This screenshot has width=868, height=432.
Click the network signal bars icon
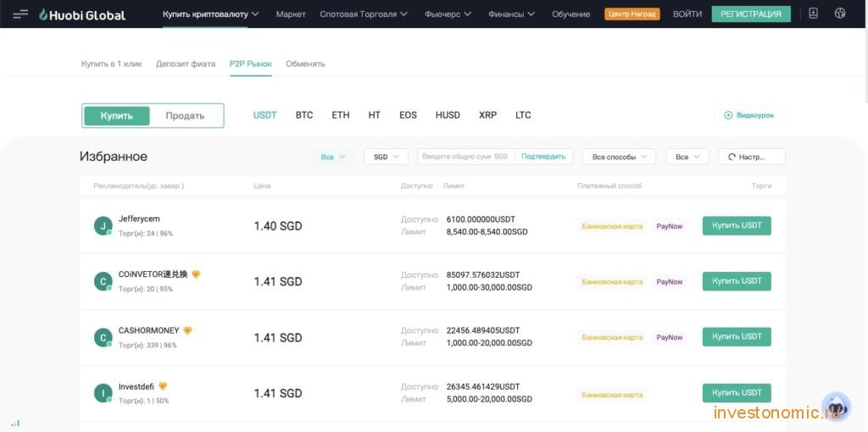pyautogui.click(x=15, y=424)
